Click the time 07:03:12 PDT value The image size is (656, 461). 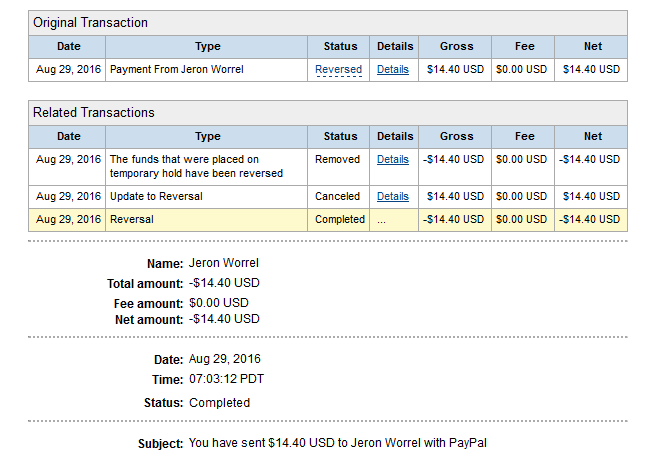point(226,379)
